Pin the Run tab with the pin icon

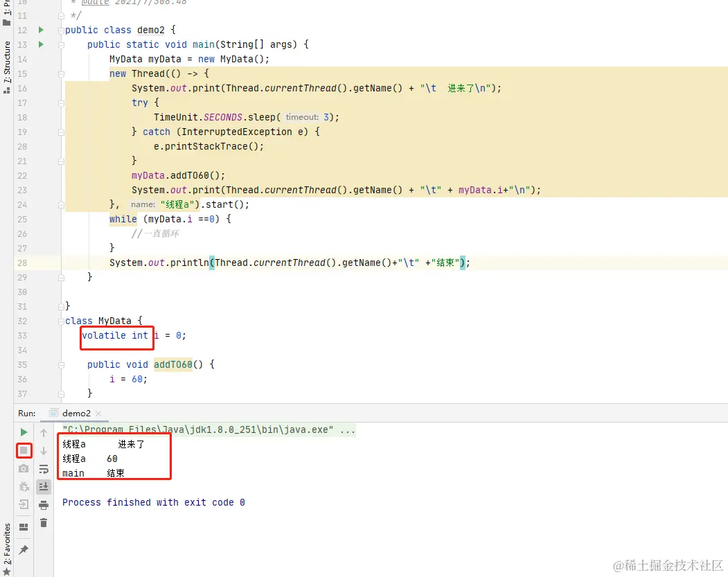(x=24, y=549)
